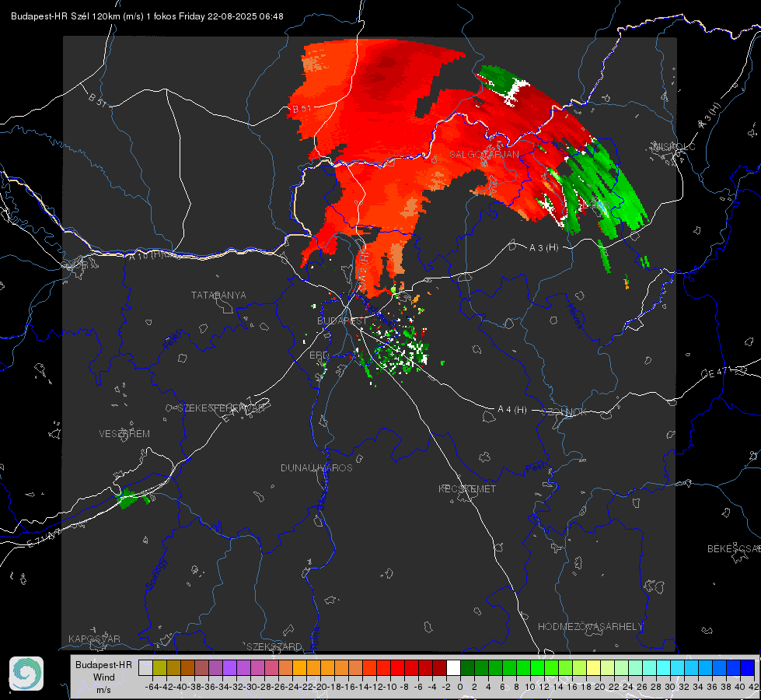This screenshot has width=761, height=700.
Task: Click the SZÉKESFEHÉRVÁR city label
Action: tap(223, 408)
